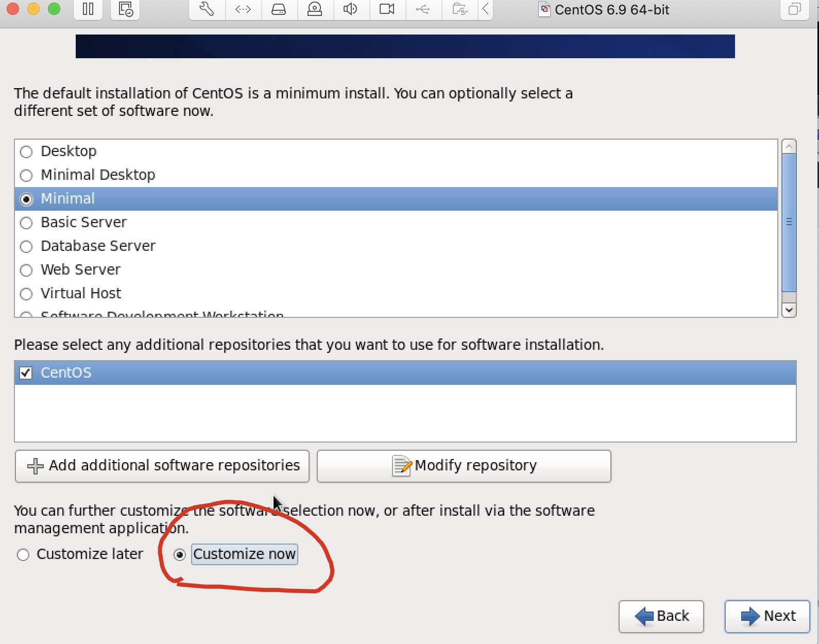Screen dimensions: 819x644
Task: Open the shared folders icon
Action: click(459, 9)
